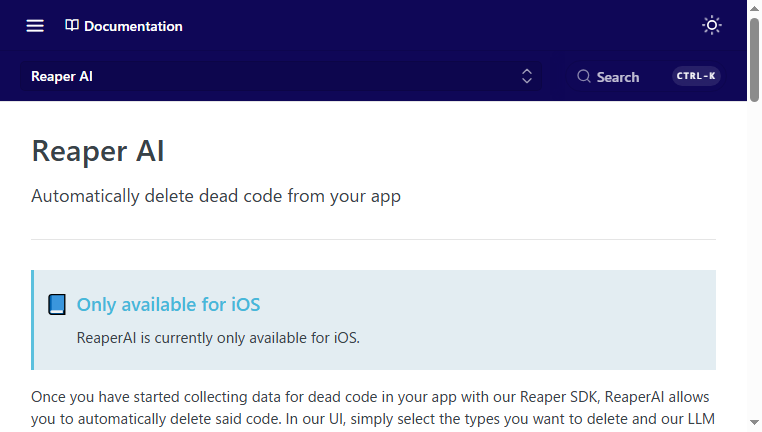Click the vertical scrollbar thumb
Viewport: 762px width, 432px height.
(x=754, y=60)
